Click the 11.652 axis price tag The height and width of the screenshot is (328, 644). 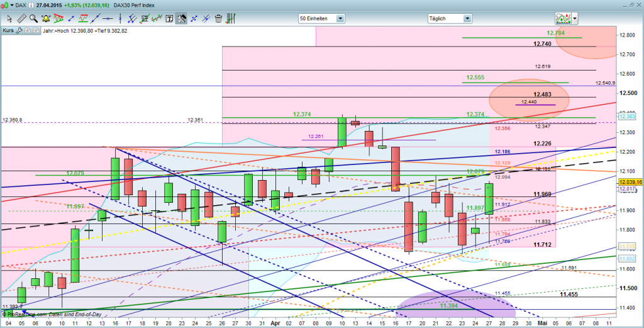pyautogui.click(x=628, y=259)
